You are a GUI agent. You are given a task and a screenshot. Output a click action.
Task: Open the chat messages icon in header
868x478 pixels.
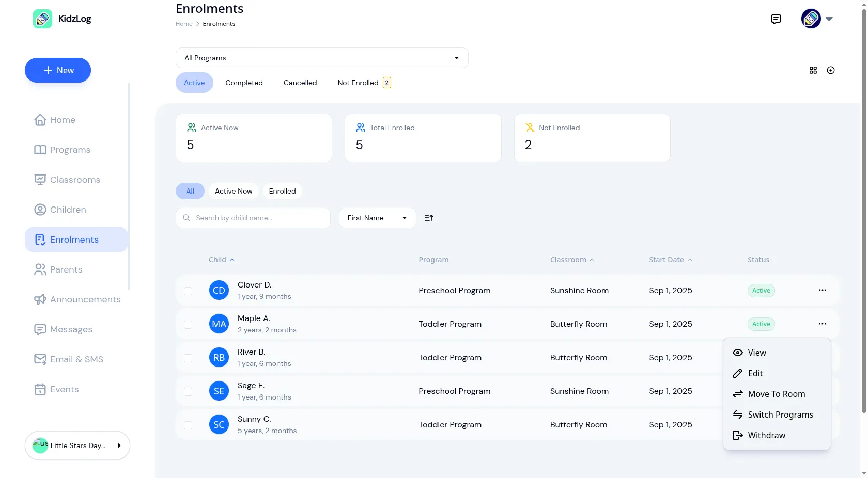776,19
